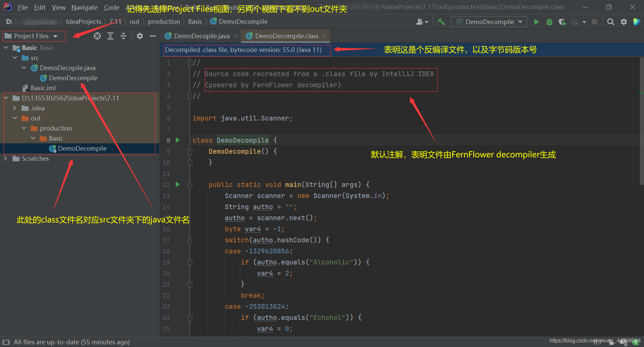Fold the main method using gutter arrow
This screenshot has height=347, width=644.
pos(190,184)
